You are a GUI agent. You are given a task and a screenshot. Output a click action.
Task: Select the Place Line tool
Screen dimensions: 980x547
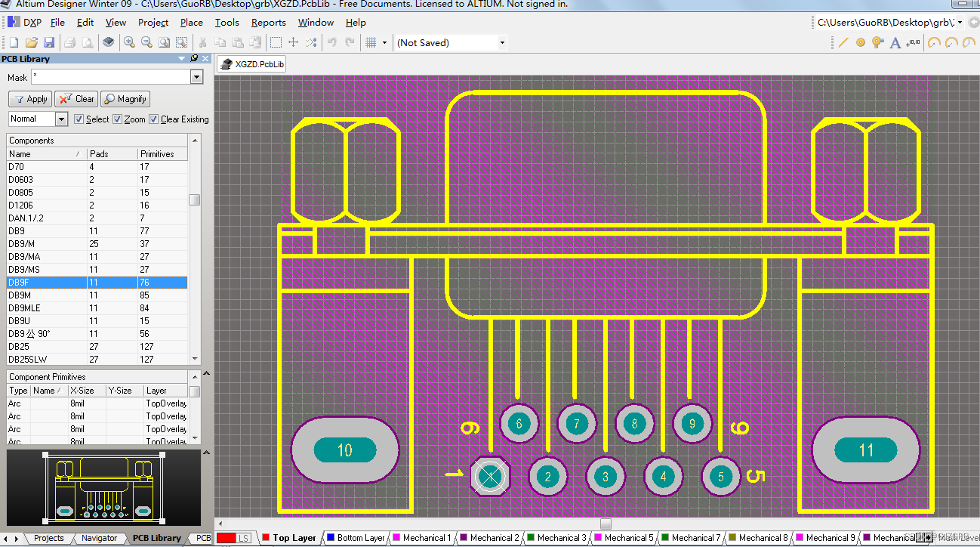pos(843,42)
